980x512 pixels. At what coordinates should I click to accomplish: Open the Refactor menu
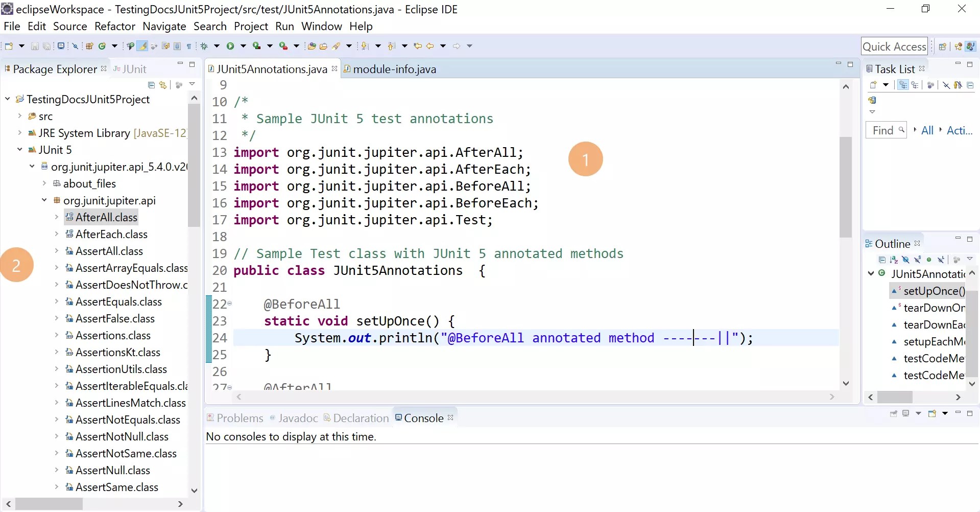[114, 26]
